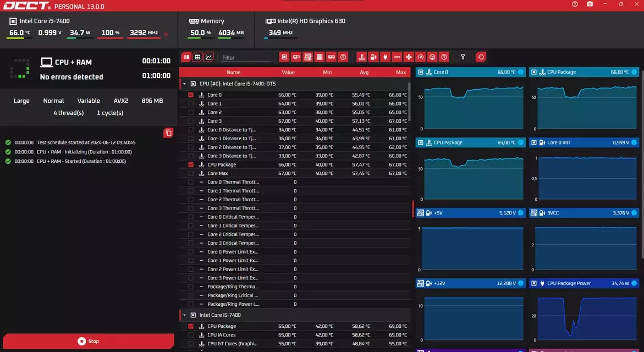644x352 pixels.
Task: Check the Core 3 sensor checkbox
Action: click(191, 121)
